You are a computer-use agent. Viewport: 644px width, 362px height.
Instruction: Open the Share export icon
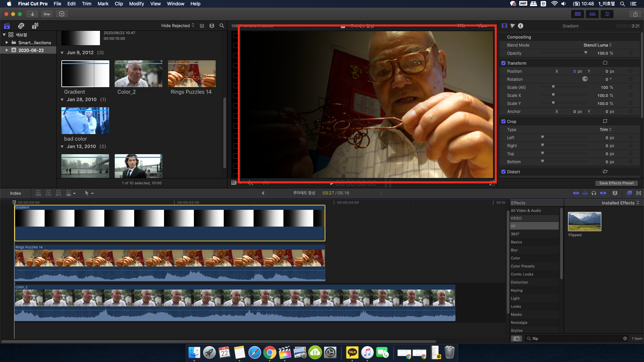635,14
